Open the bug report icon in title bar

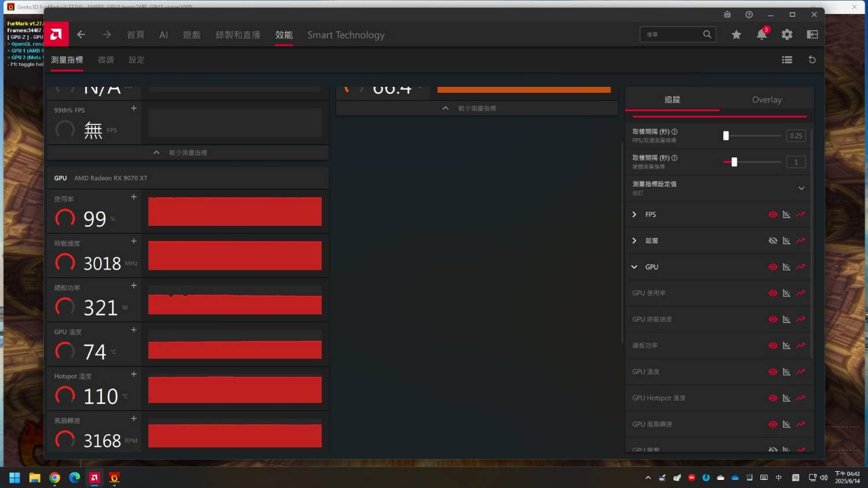pos(727,14)
